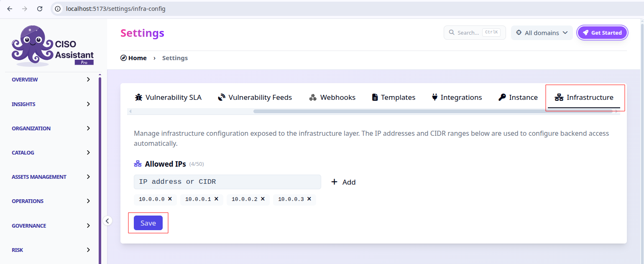Expand the Governance sidebar section
This screenshot has height=264, width=644.
pos(51,226)
